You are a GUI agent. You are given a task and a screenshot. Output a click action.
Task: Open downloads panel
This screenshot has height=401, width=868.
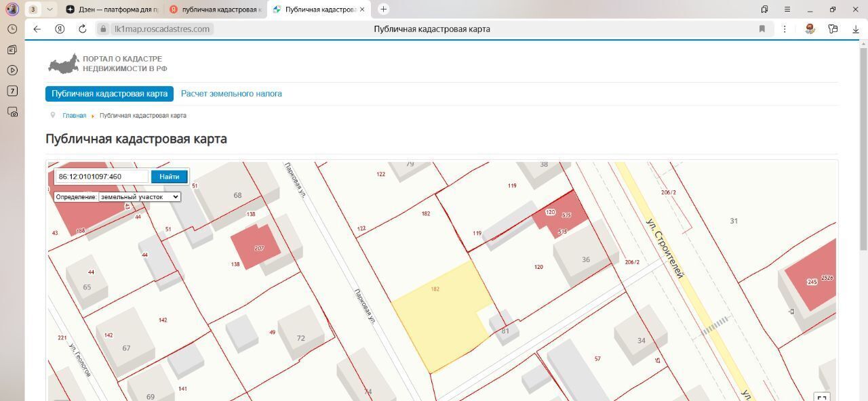[x=856, y=29]
